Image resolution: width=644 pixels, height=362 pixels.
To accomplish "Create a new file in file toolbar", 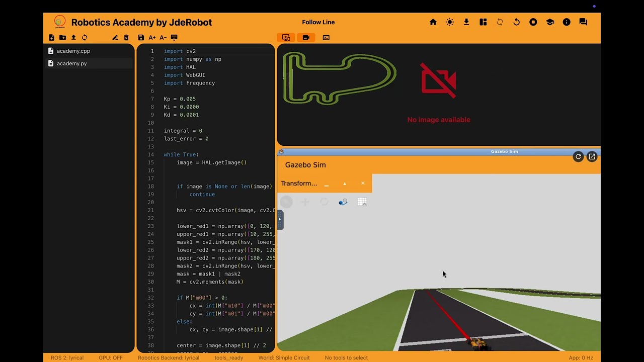I will [x=51, y=38].
